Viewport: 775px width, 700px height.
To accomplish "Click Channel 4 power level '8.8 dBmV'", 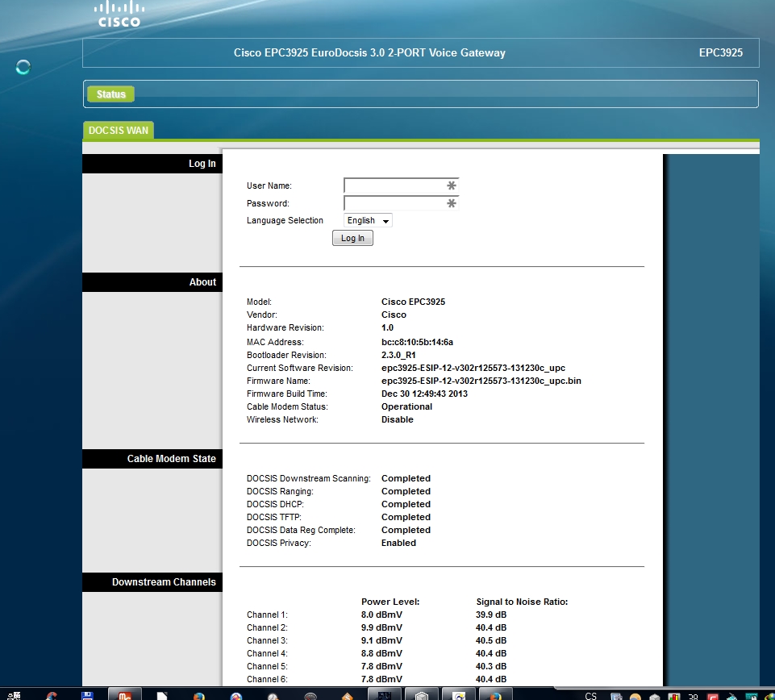I will click(x=381, y=653).
